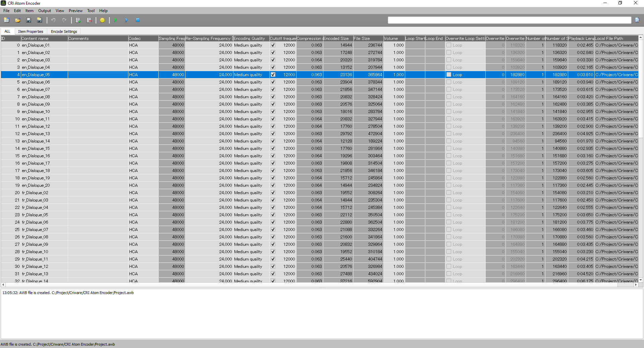
Task: Open Encoding Quality cell for fr_Dialogue_06
Action: [251, 222]
